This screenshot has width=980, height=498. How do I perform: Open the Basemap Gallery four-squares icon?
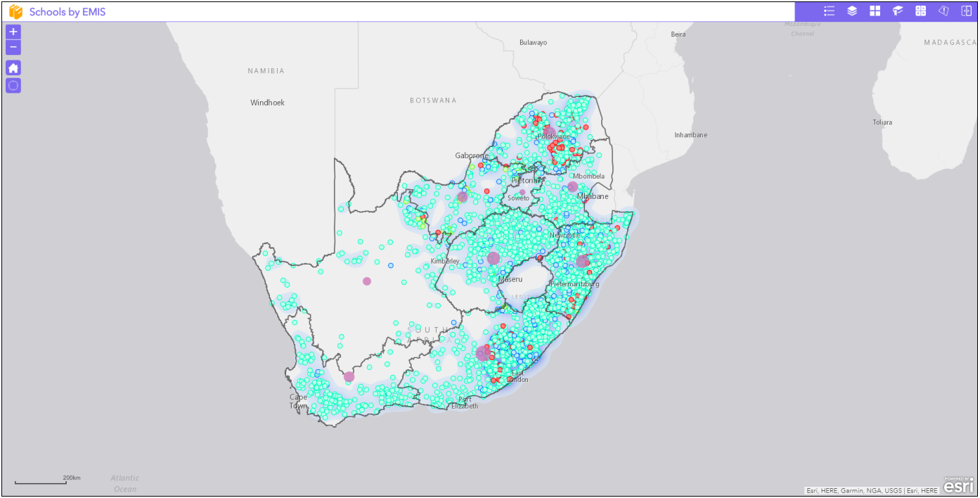pyautogui.click(x=875, y=11)
